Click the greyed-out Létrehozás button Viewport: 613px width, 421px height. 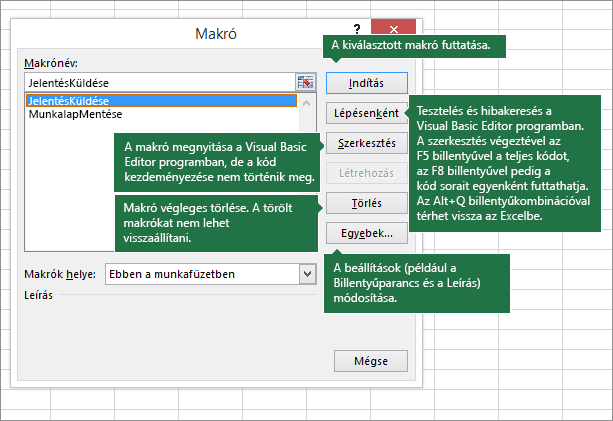(366, 174)
